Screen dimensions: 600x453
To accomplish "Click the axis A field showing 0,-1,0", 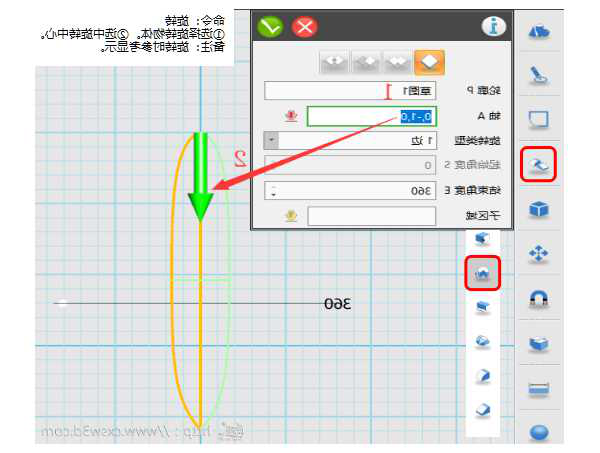I will 372,116.
